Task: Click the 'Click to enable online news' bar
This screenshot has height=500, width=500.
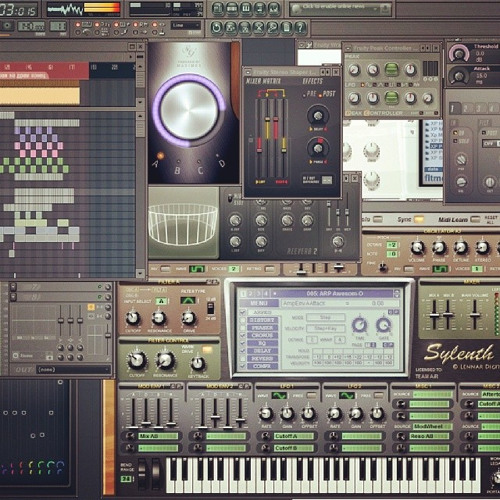Action: 341,9
